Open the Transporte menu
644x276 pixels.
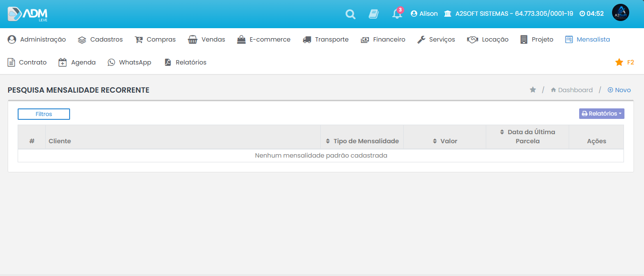326,40
